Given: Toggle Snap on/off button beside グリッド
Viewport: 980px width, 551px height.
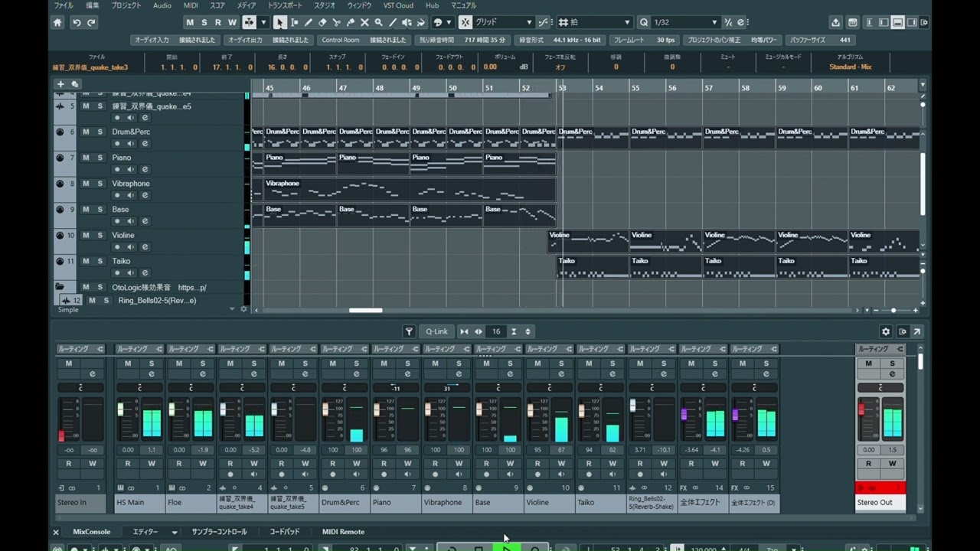Looking at the screenshot, I should pyautogui.click(x=465, y=22).
